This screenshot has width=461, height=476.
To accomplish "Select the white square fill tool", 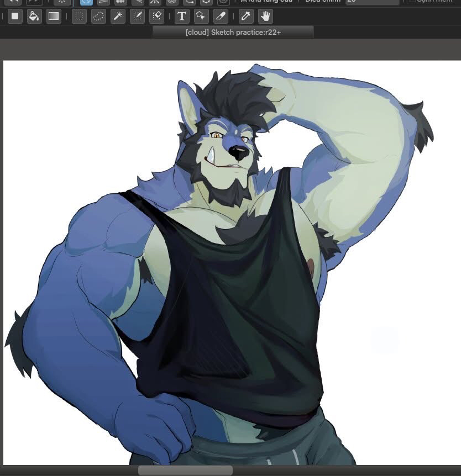I will (15, 16).
